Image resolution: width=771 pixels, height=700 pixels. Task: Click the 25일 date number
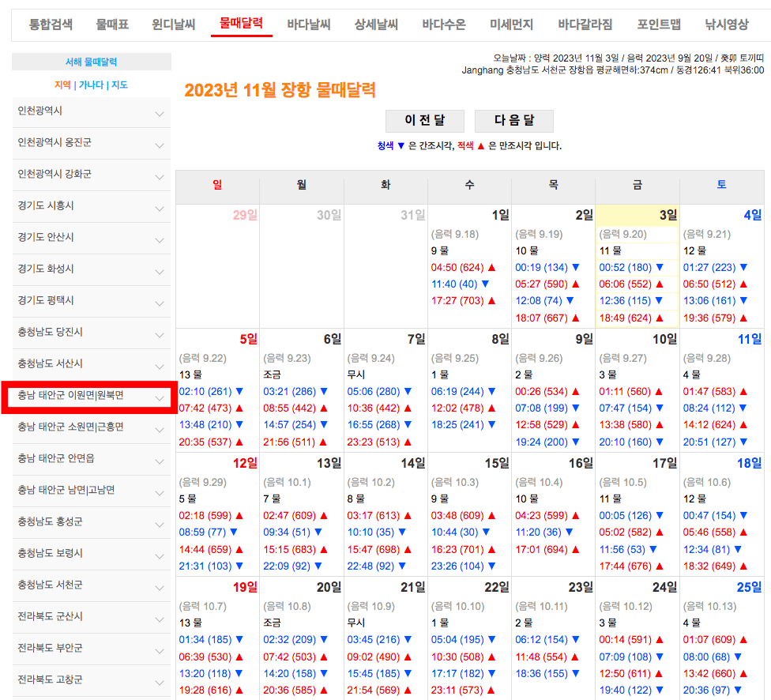coord(750,587)
